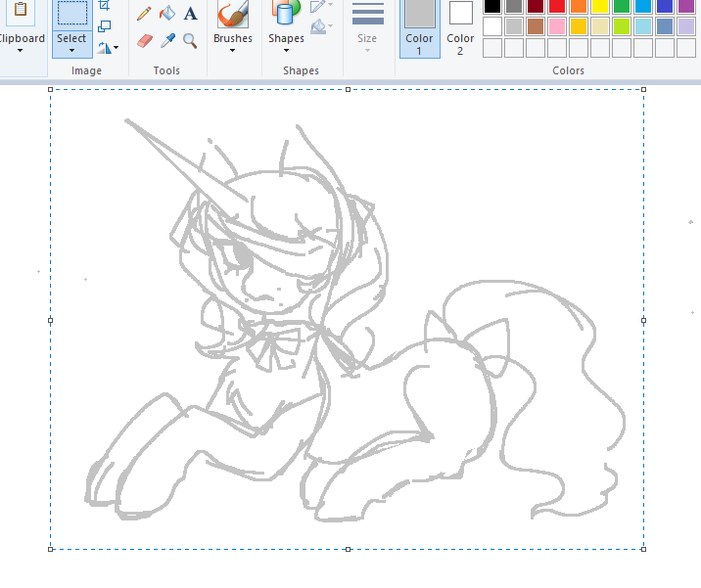Click the Crop icon in Image group
This screenshot has height=588, width=701.
[x=104, y=5]
